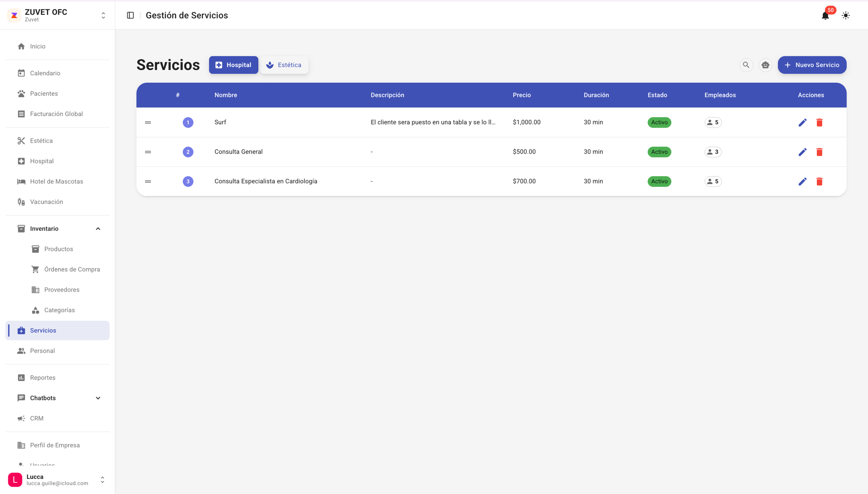The height and width of the screenshot is (494, 868).
Task: Delete the Cardiología specialist service
Action: (x=819, y=181)
